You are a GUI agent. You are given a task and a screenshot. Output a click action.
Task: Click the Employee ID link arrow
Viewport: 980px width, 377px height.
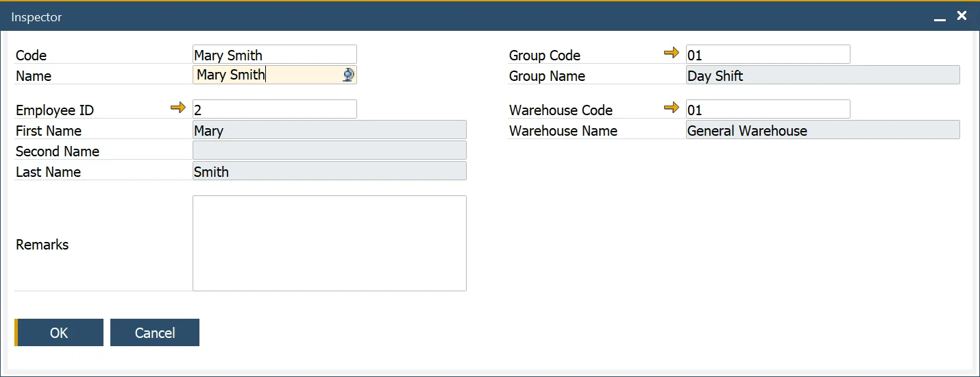pos(178,108)
